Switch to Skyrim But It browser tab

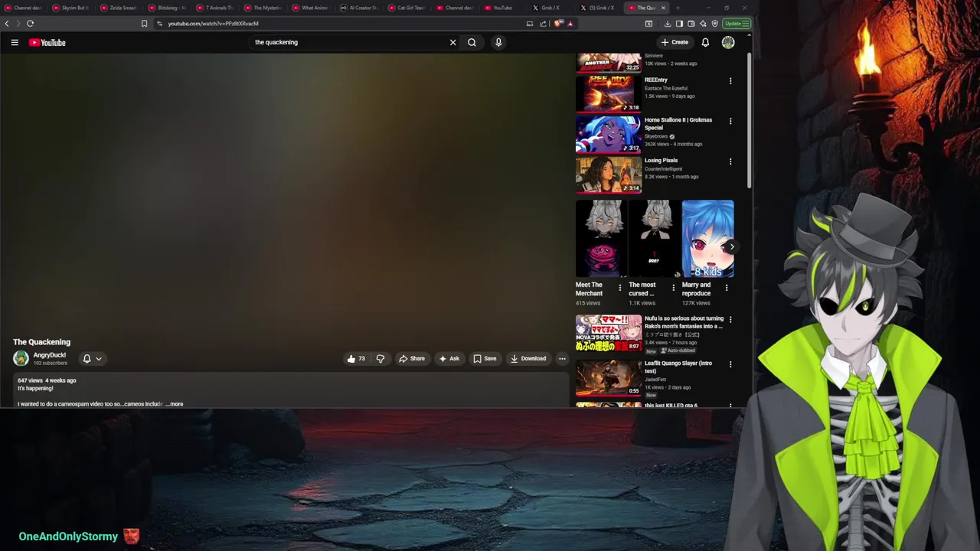[71, 8]
